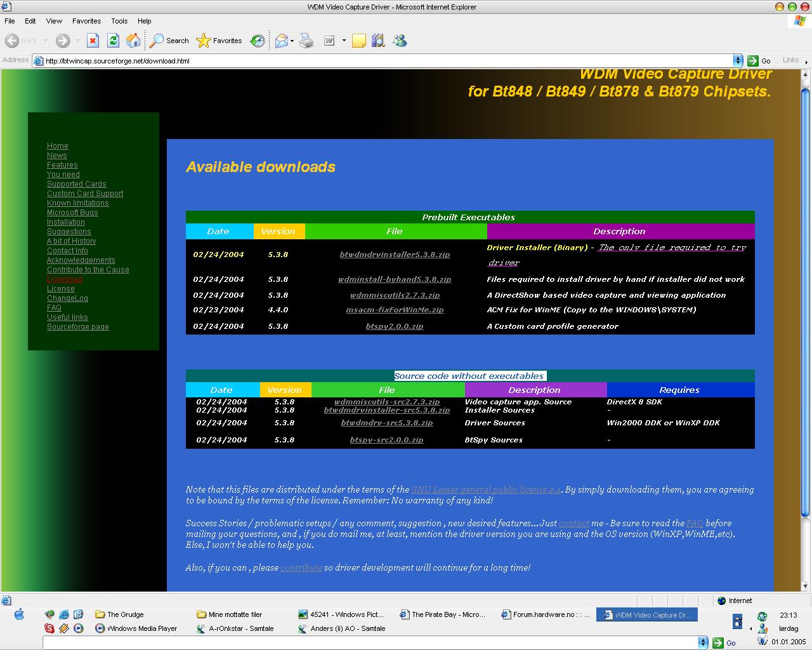Open the View menu
812x650 pixels.
(x=55, y=21)
